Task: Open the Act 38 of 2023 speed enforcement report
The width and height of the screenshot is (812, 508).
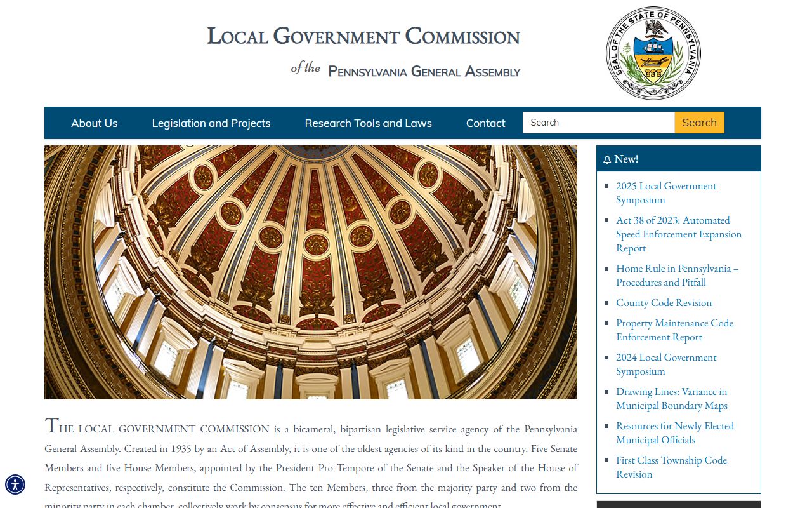Action: (x=679, y=234)
